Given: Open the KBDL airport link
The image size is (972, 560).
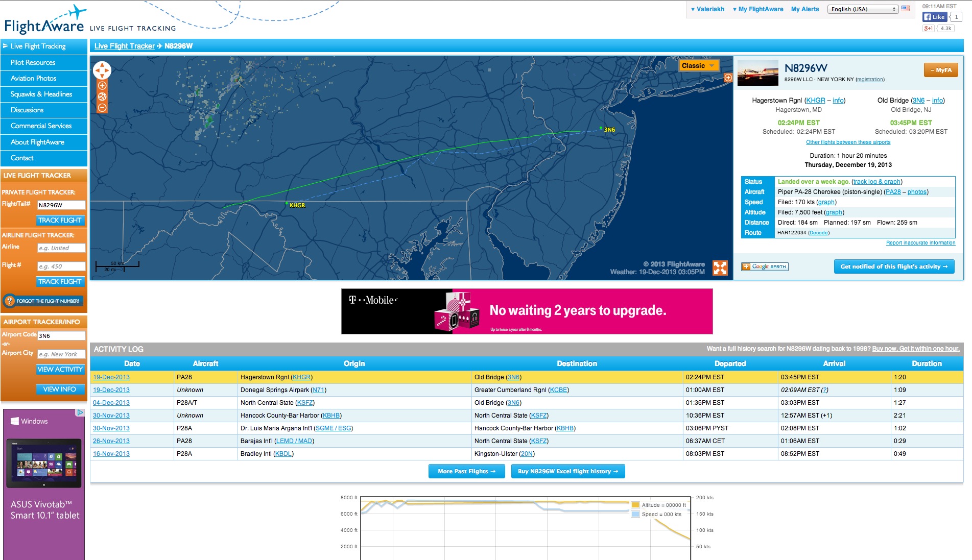Looking at the screenshot, I should (283, 454).
